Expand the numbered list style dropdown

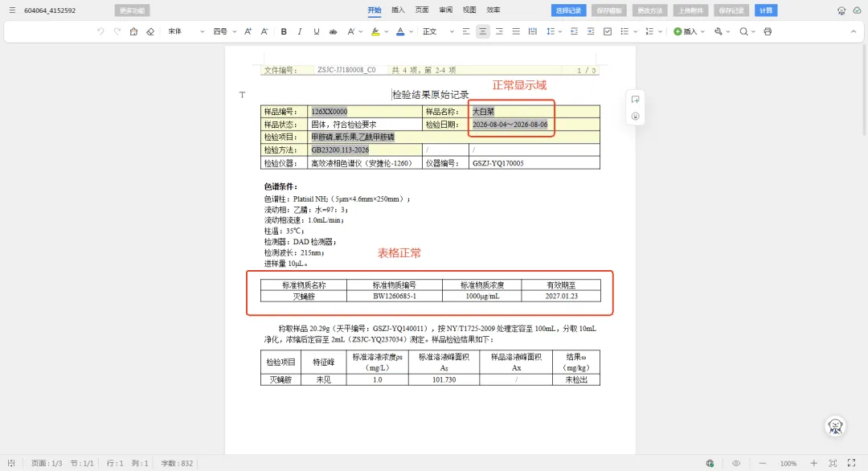click(x=660, y=31)
